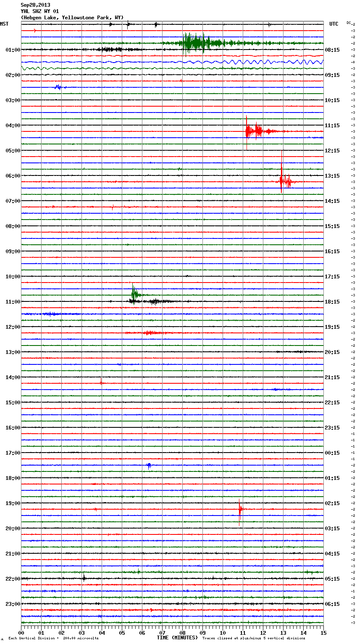Select the 16:00 MST row label
This screenshot has height=644, width=357.
(13, 428)
